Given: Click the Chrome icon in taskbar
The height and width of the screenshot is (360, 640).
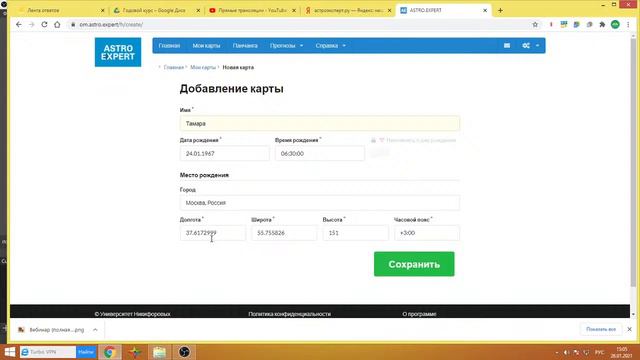Looking at the screenshot, I should [109, 352].
